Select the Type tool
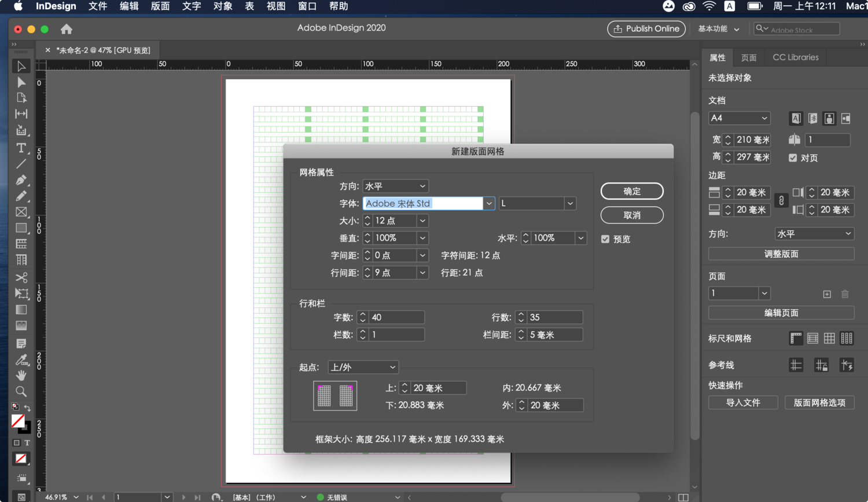Viewport: 868px width, 502px height. click(21, 148)
